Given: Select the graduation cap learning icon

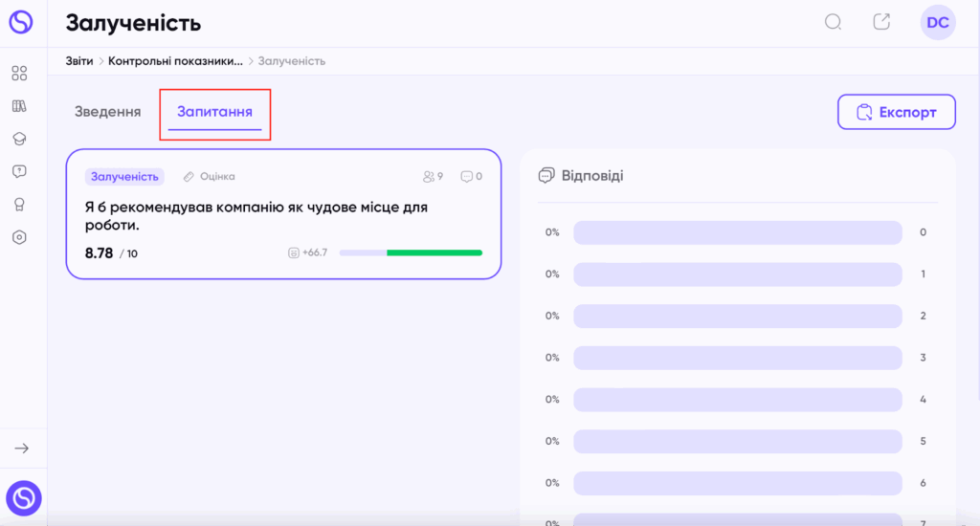Looking at the screenshot, I should (x=19, y=139).
